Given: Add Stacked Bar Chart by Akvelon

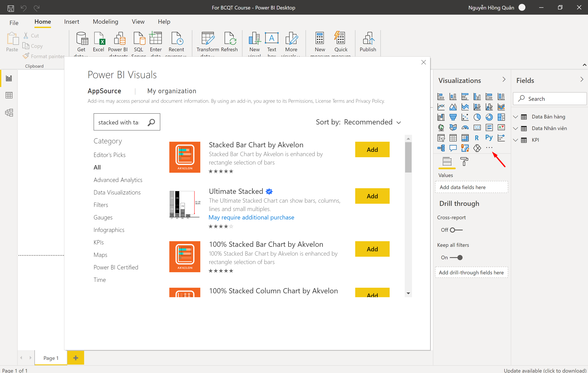Looking at the screenshot, I should click(x=372, y=149).
